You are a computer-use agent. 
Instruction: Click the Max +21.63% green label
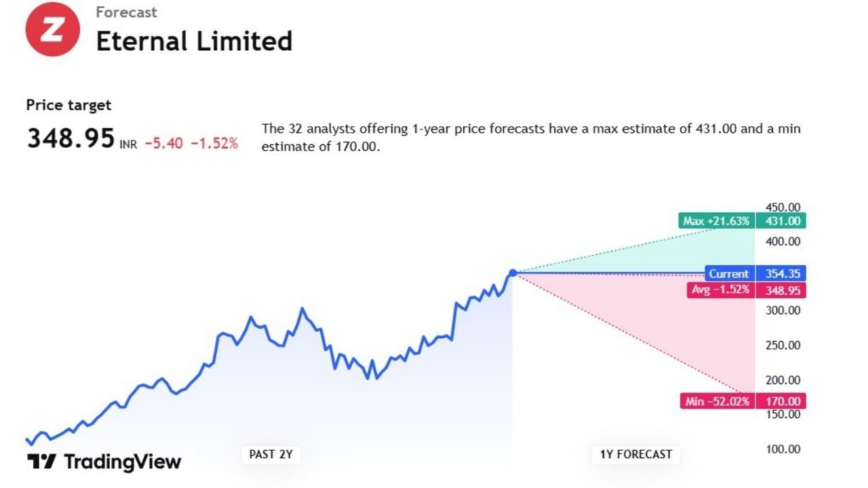pos(715,221)
